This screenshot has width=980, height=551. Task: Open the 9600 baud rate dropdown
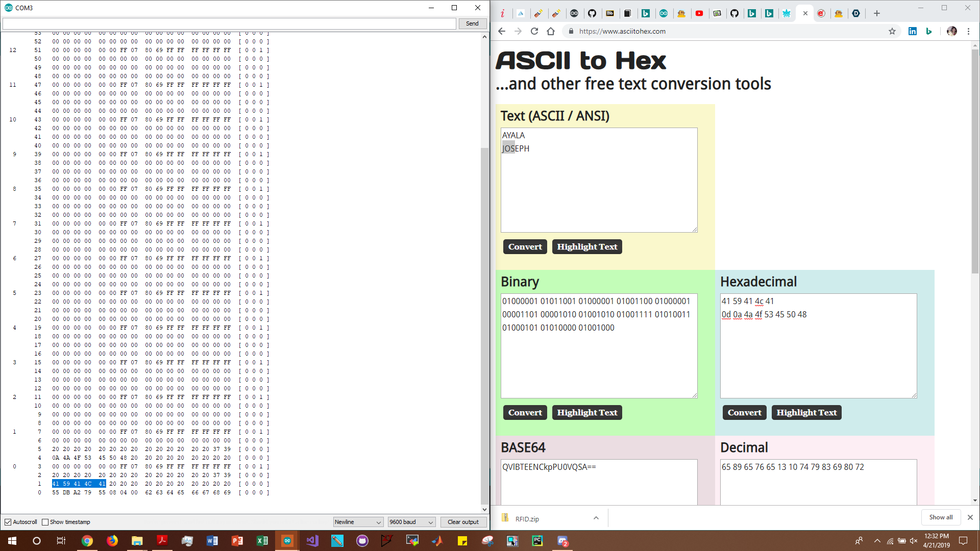411,522
